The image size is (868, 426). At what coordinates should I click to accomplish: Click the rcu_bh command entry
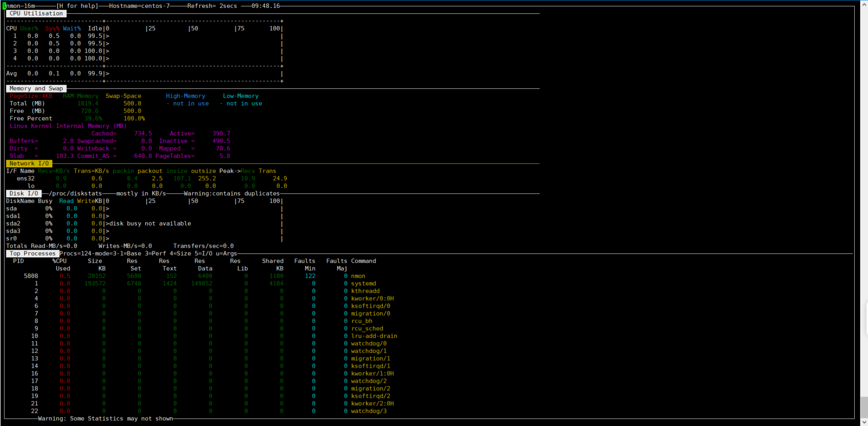[x=362, y=321]
